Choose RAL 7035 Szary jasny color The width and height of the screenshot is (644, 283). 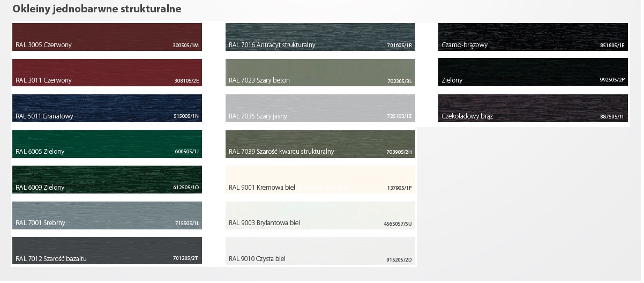pos(320,108)
